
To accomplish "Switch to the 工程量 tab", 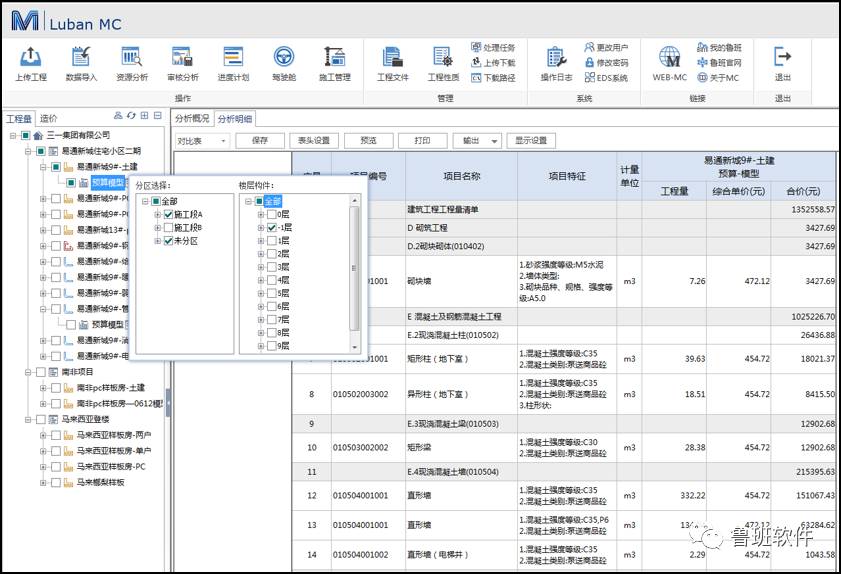I will tap(19, 119).
